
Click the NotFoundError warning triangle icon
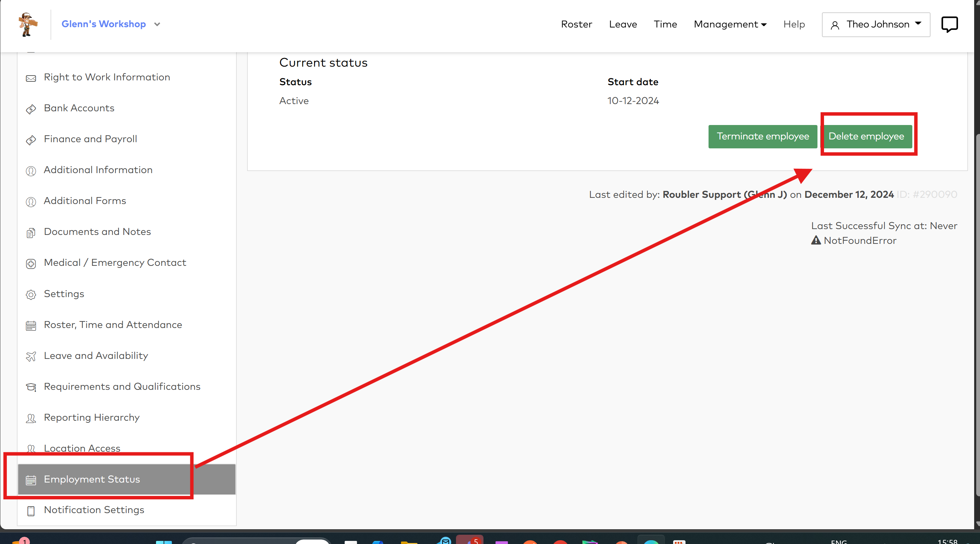[816, 240]
